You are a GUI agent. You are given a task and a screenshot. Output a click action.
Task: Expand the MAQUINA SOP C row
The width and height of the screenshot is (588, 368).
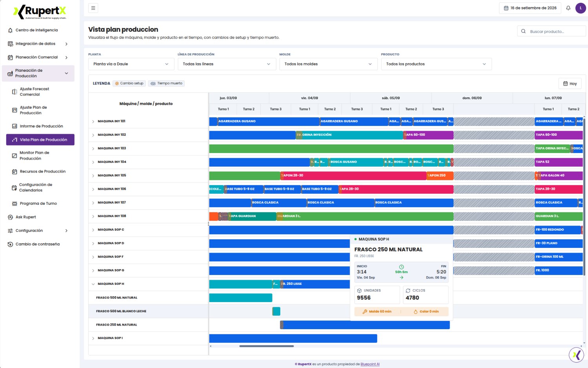point(93,230)
